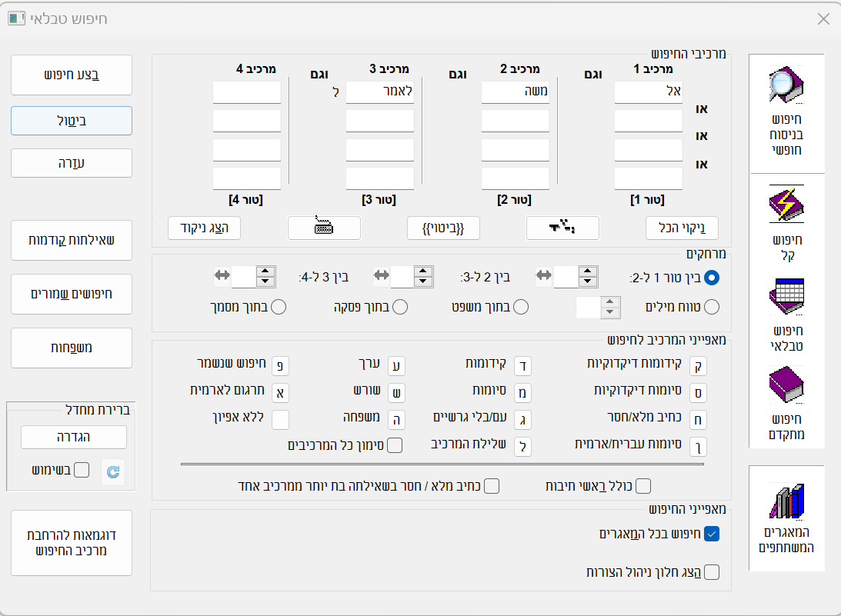This screenshot has width=841, height=616.
Task: Toggle the ח full/defective spelling attribute
Action: coord(698,419)
